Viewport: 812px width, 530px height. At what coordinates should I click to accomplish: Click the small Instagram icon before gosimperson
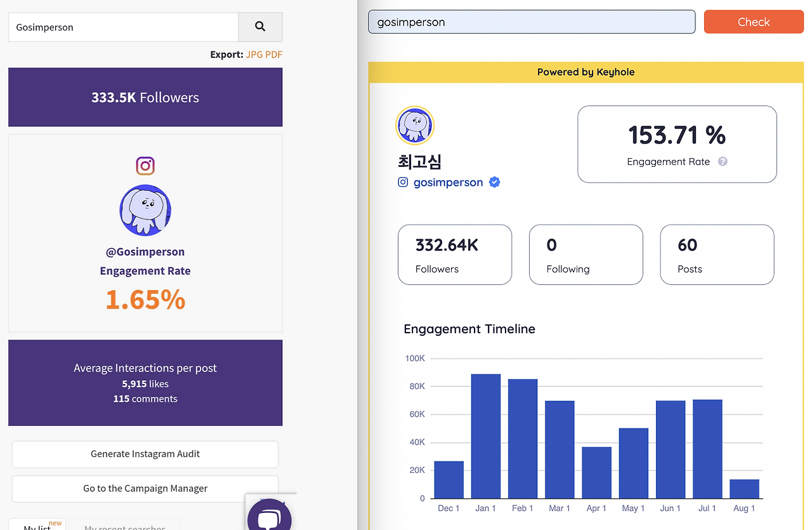point(403,182)
